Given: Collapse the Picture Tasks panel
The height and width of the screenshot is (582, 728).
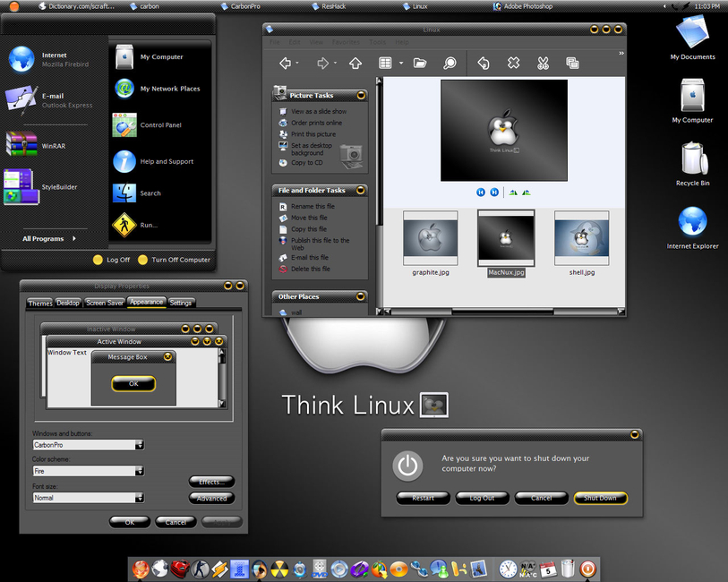Looking at the screenshot, I should coord(361,96).
